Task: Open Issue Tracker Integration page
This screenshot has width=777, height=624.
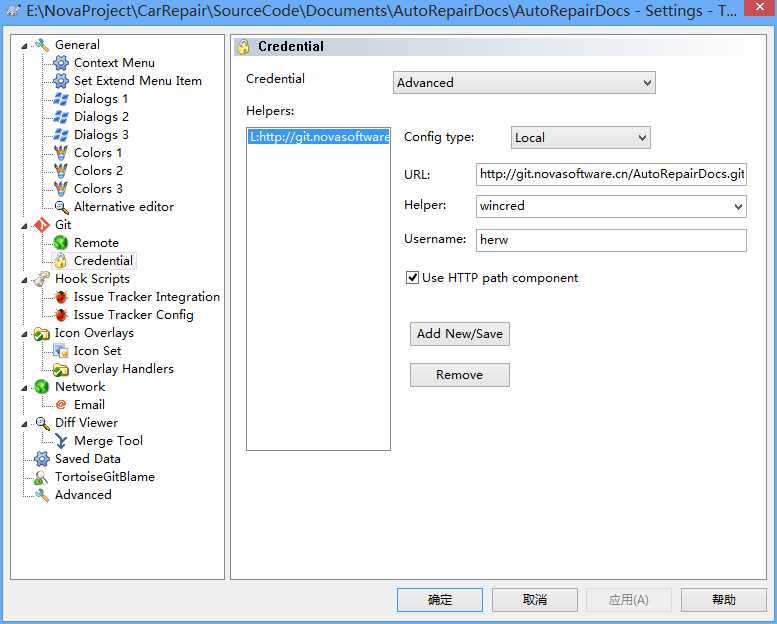Action: pyautogui.click(x=147, y=297)
